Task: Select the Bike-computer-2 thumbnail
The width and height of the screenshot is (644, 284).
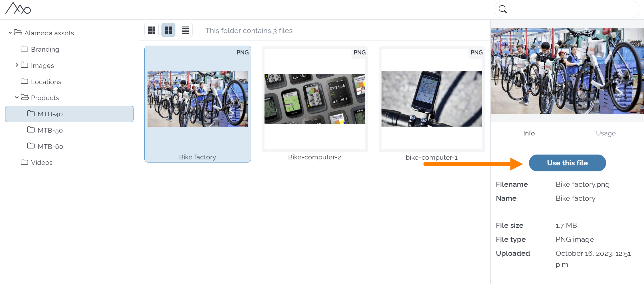Action: coord(315,99)
